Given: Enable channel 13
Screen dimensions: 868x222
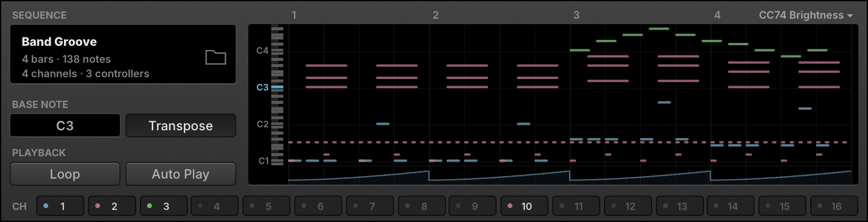Looking at the screenshot, I should (679, 206).
